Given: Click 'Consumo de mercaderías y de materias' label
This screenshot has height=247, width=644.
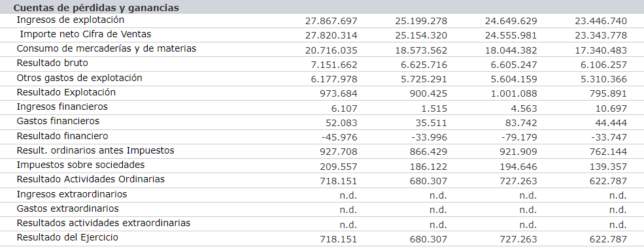Looking at the screenshot, I should 107,48.
